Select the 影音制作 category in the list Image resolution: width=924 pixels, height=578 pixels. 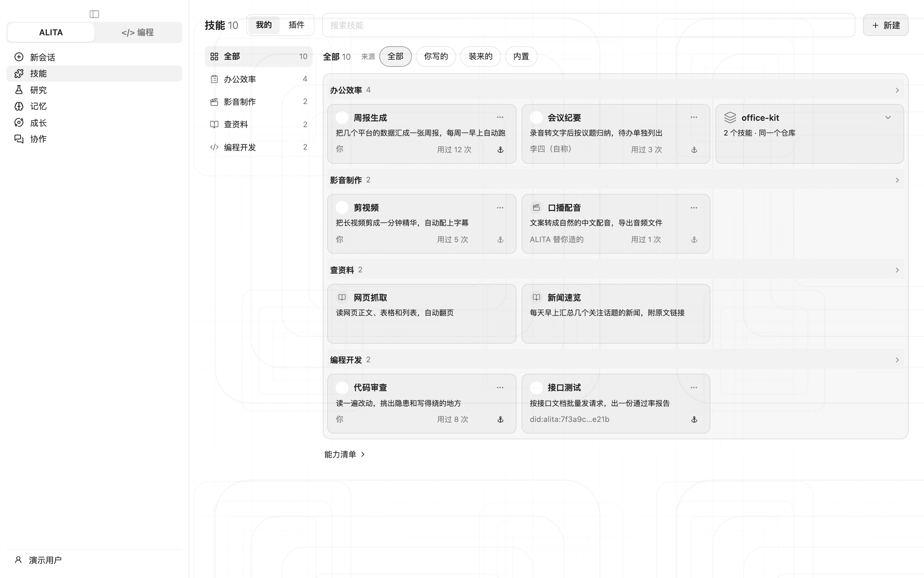click(x=259, y=102)
